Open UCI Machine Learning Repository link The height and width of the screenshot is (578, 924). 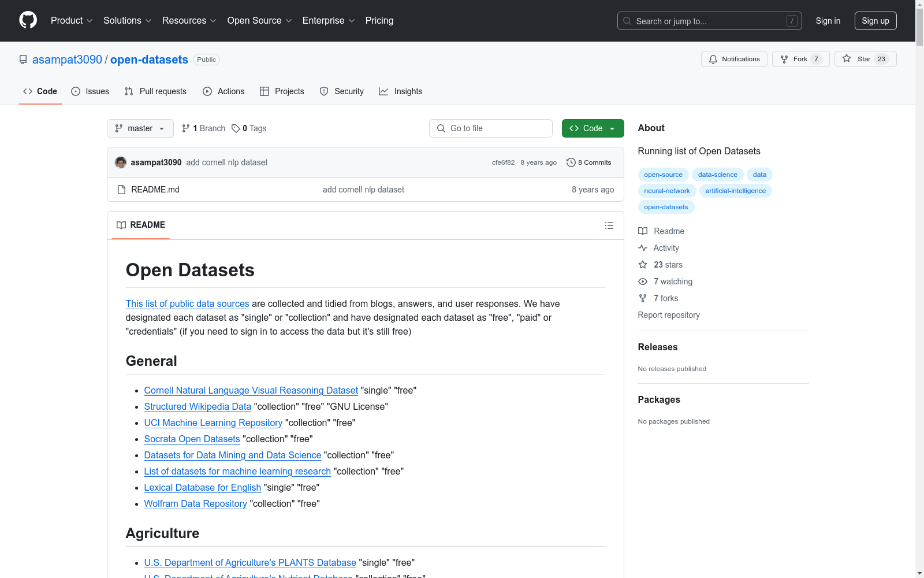214,423
